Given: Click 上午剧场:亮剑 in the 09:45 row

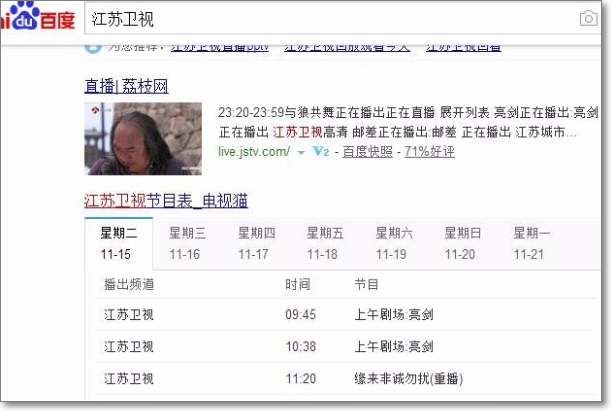Looking at the screenshot, I should [x=394, y=314].
